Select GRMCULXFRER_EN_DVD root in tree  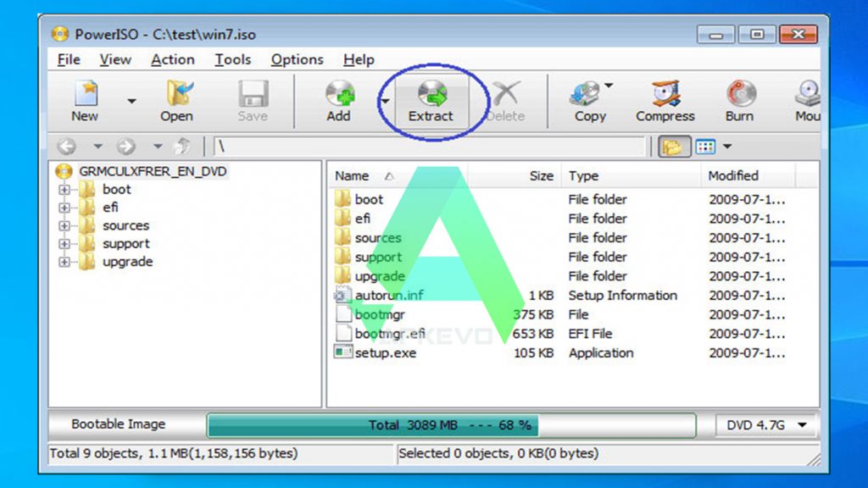[x=153, y=171]
